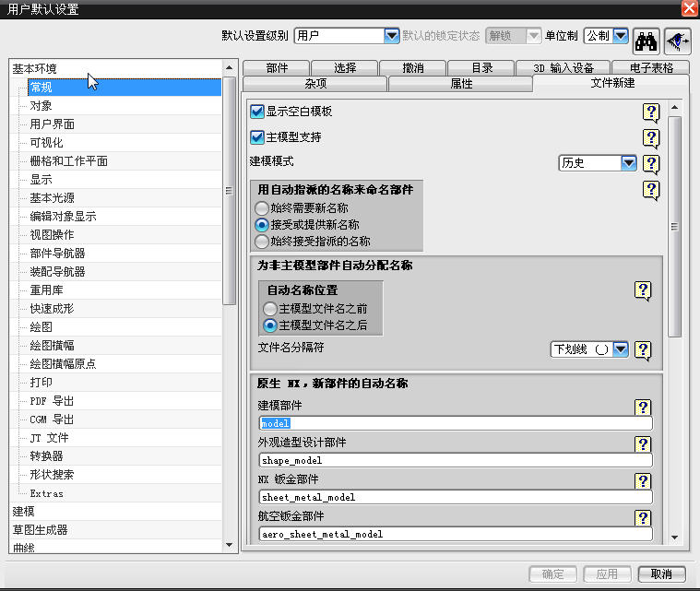700x591 pixels.
Task: Select 主模型文件名之后 radio option
Action: tap(270, 325)
